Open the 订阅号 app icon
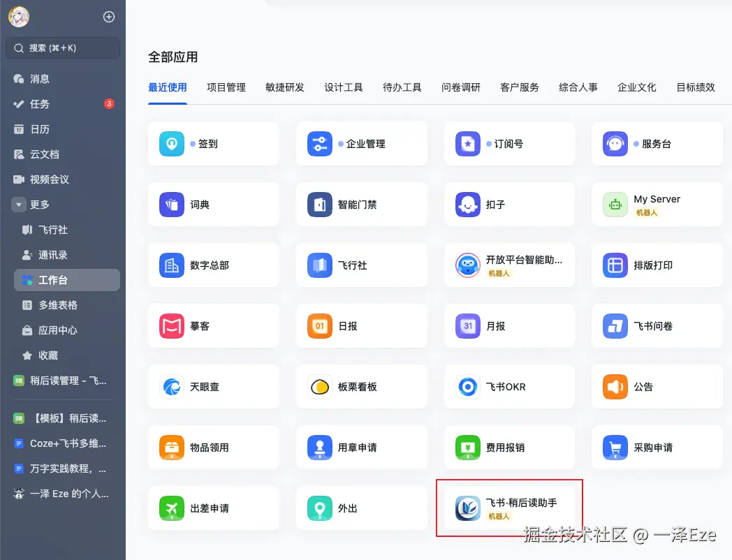 pyautogui.click(x=468, y=144)
